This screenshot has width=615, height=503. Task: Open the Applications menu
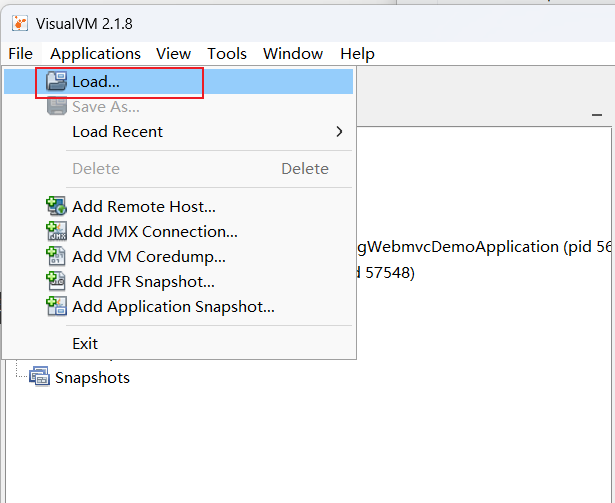point(95,54)
